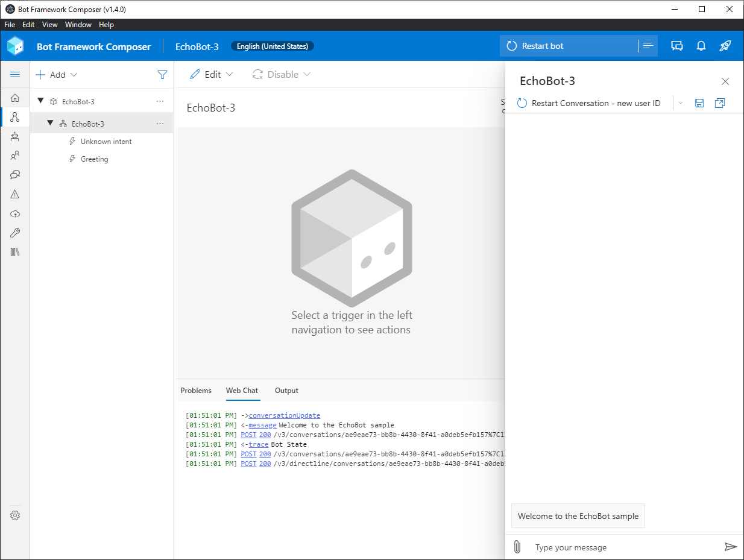This screenshot has width=744, height=560.
Task: Open the QnA knowledge base sidebar icon
Action: [15, 175]
